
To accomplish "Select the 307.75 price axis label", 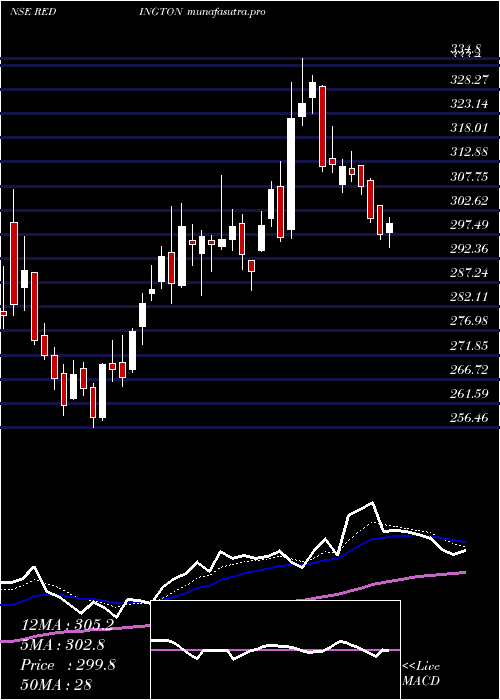I will (469, 177).
